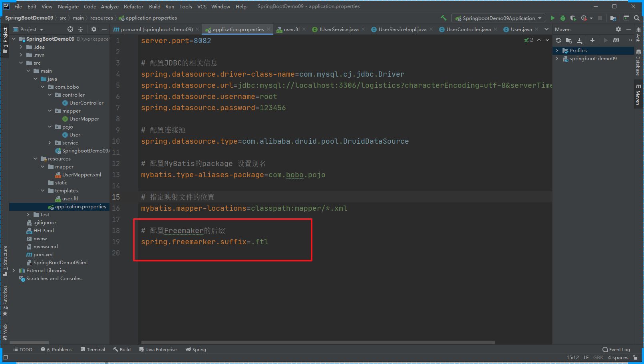This screenshot has width=644, height=364.
Task: Show hidden editor tabs dropdown
Action: [x=547, y=29]
